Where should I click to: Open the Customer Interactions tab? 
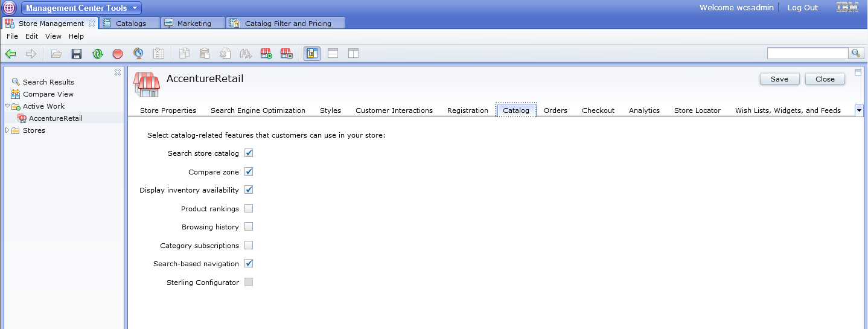[x=394, y=110]
